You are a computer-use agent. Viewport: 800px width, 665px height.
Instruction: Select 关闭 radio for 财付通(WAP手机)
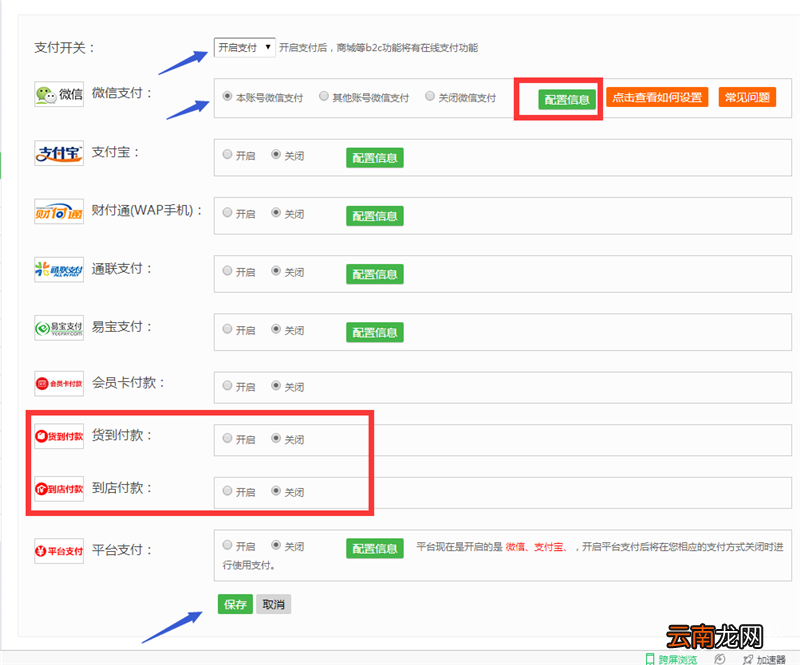pos(276,212)
